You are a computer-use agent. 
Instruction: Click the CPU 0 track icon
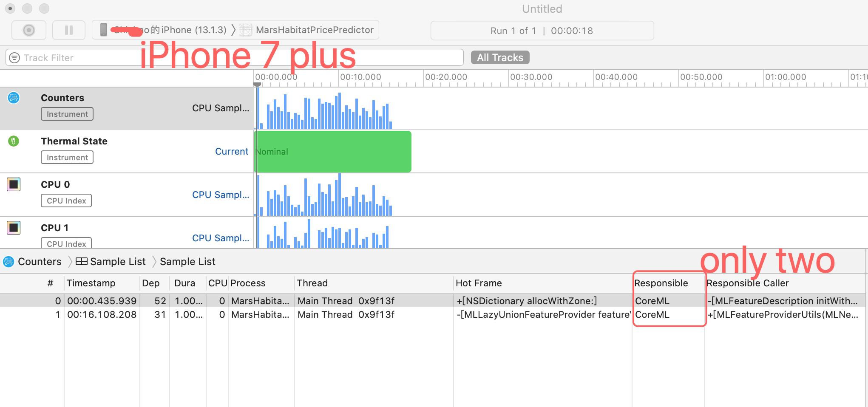pyautogui.click(x=14, y=184)
